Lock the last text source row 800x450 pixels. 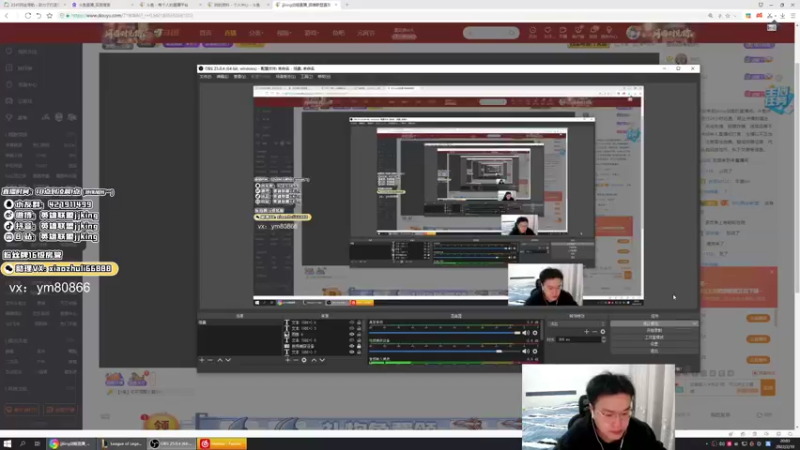tap(359, 352)
